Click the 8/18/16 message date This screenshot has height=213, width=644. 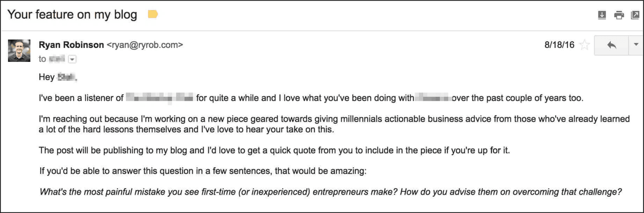point(559,45)
